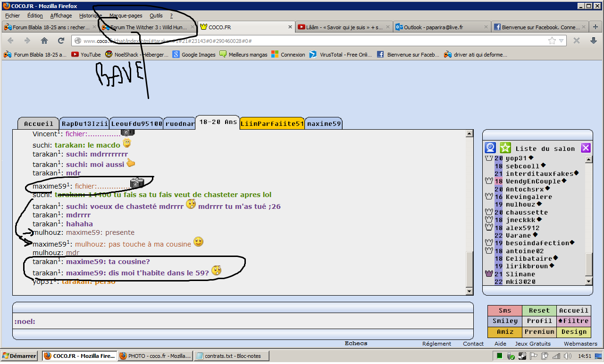Screen dimensions: 604x364
Task: Open the RapDu13Izii private chat tab
Action: pyautogui.click(x=84, y=123)
